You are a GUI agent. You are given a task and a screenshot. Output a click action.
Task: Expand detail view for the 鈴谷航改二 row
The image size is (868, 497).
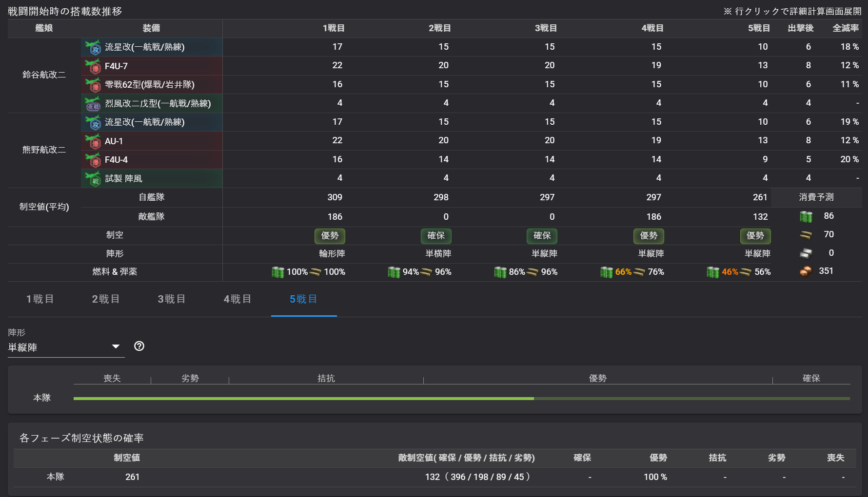pos(43,76)
